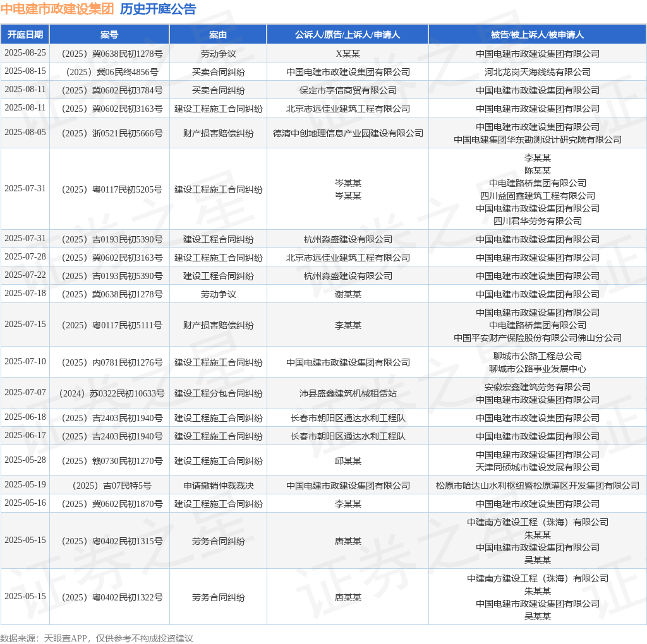Click defendant 中国电建集团华东勘测设计研究院有限公司
Viewport: 647px width, 644px height.
tap(538, 140)
